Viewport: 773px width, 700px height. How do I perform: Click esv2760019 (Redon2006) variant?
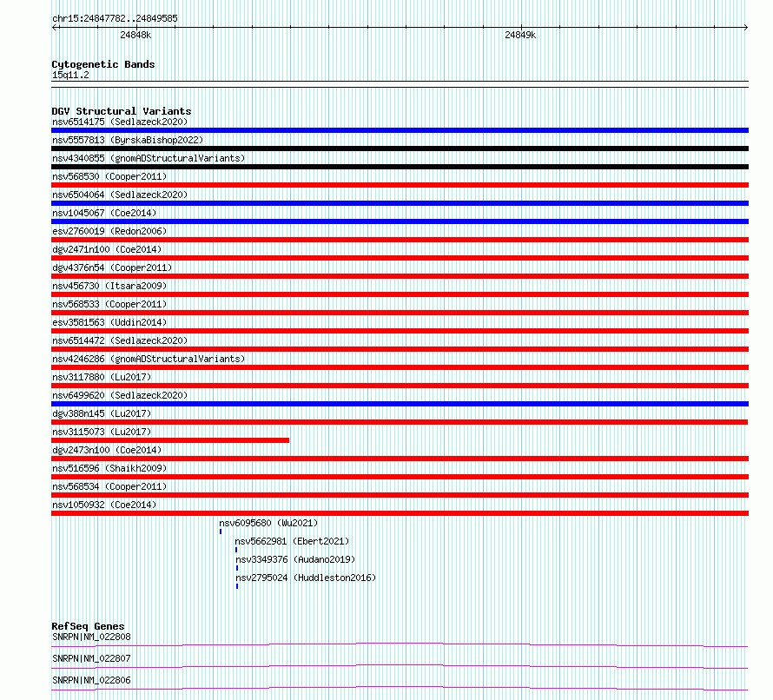109,231
